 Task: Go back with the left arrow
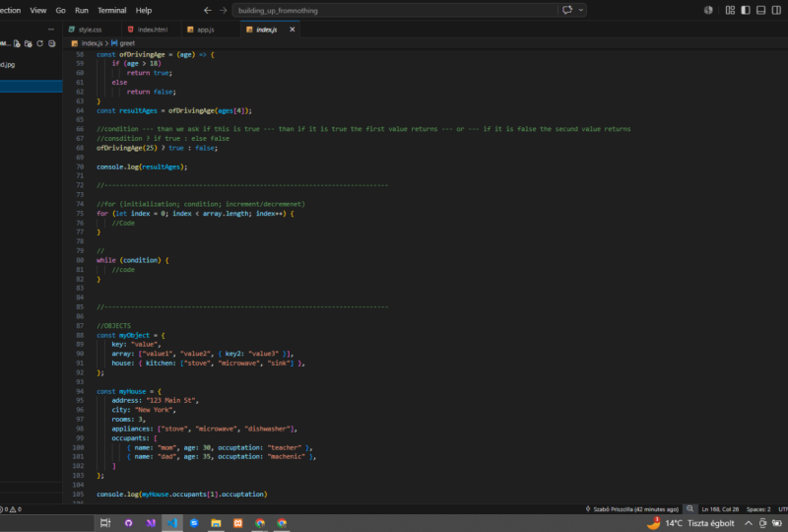click(207, 10)
